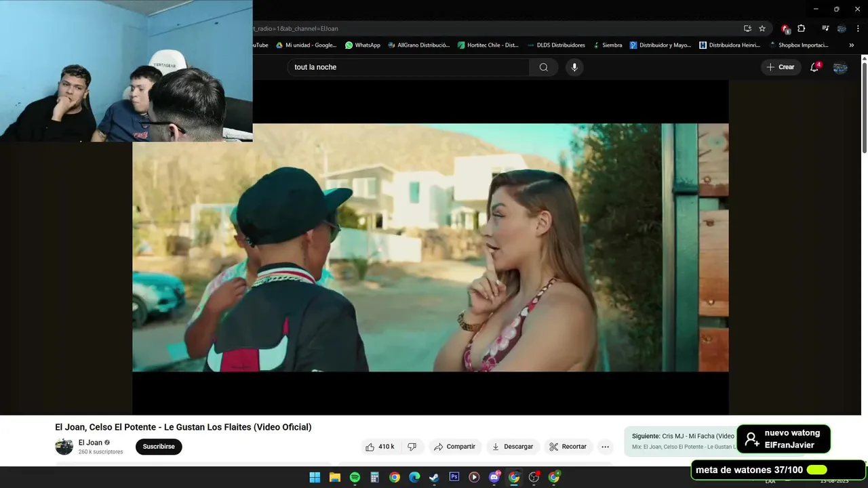868x488 pixels.
Task: Open AllGrano Distribució... bookmark
Action: (418, 45)
